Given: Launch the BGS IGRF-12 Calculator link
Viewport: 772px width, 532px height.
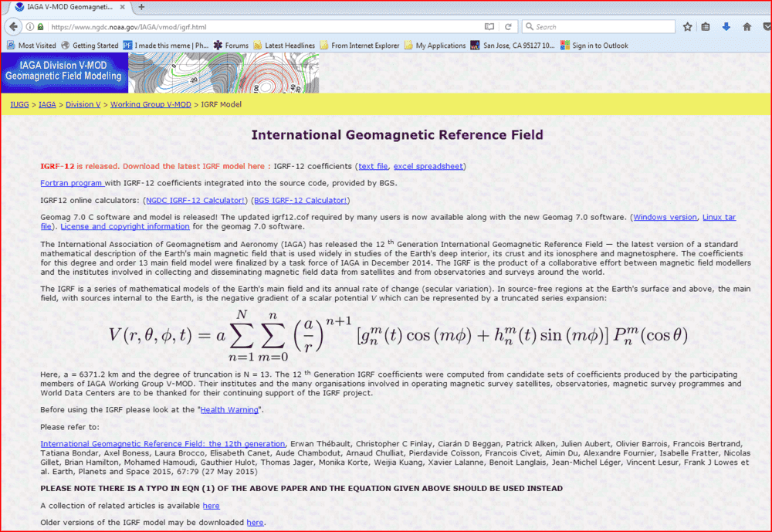Looking at the screenshot, I should pyautogui.click(x=300, y=201).
